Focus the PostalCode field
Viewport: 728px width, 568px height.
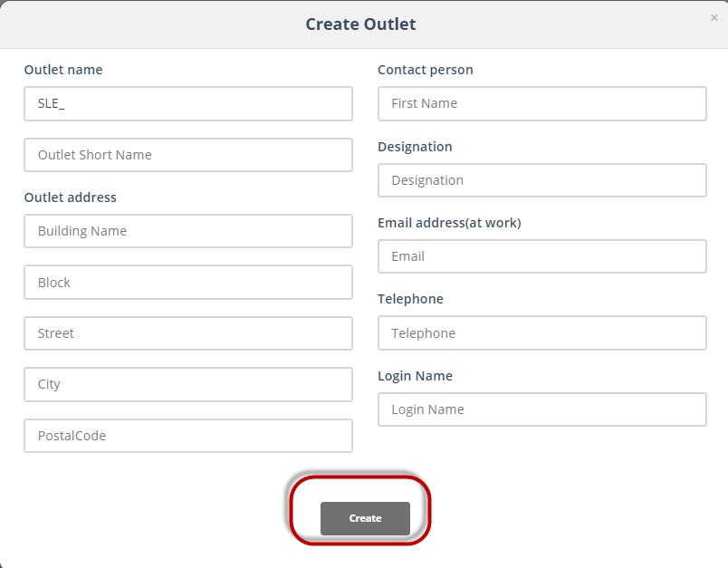pos(188,436)
